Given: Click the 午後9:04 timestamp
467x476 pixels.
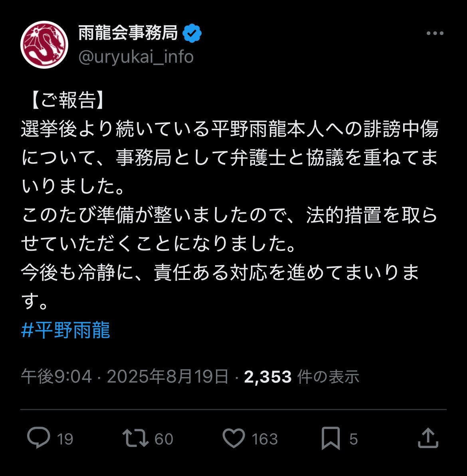Looking at the screenshot, I should pyautogui.click(x=56, y=377).
